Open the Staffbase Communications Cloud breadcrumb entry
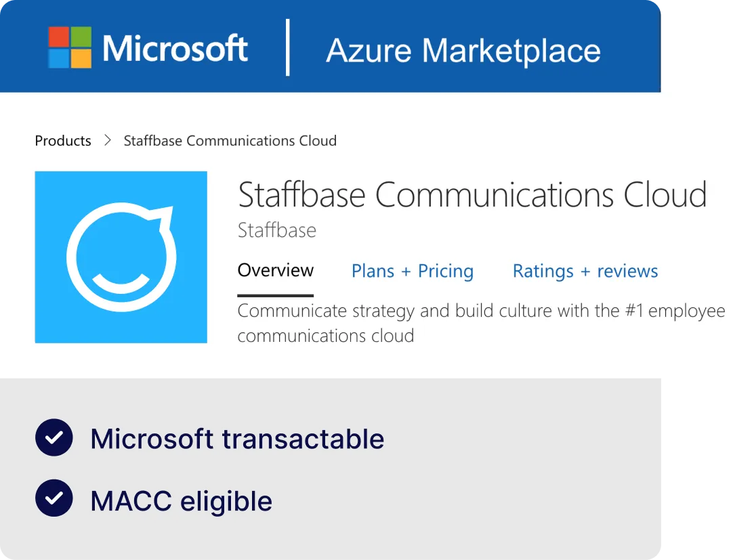 click(x=230, y=141)
